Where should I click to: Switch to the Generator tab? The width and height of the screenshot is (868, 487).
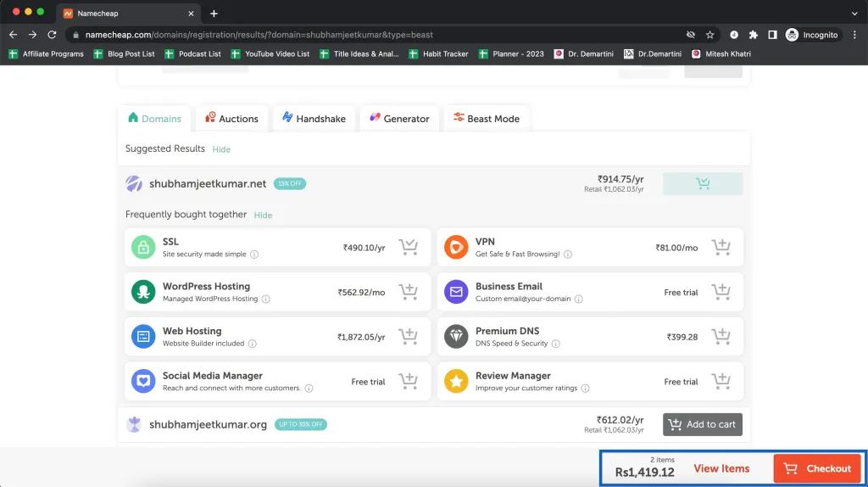399,119
